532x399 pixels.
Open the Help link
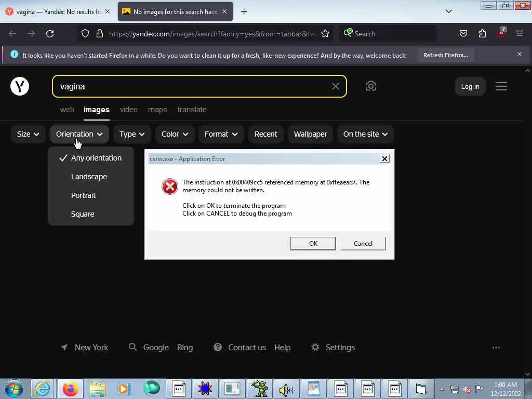point(282,348)
